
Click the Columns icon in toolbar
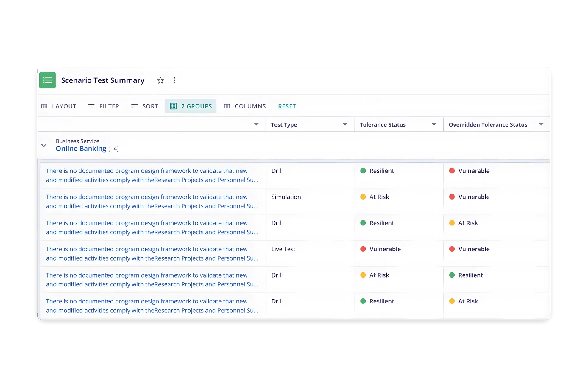(x=227, y=106)
